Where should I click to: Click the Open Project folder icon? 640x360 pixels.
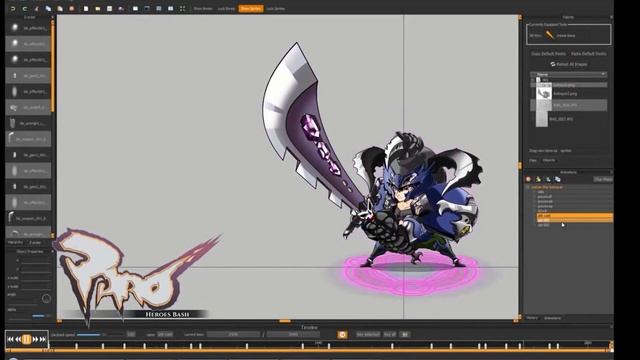click(x=98, y=9)
